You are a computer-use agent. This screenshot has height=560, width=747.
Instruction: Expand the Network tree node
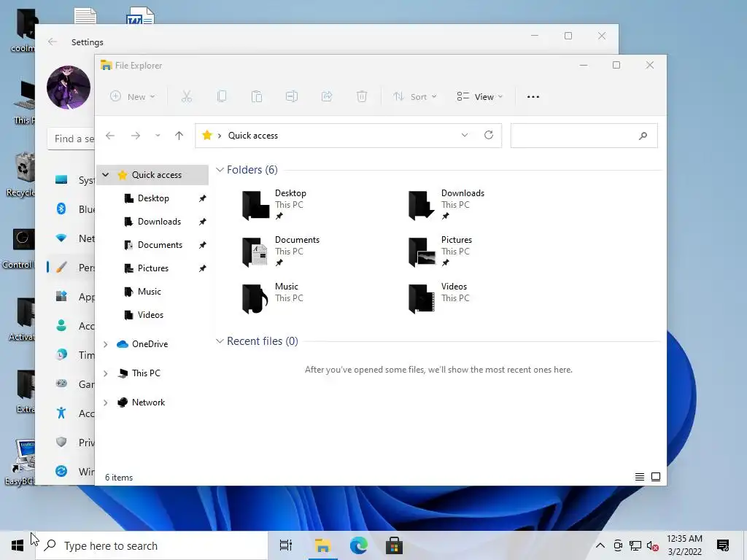pyautogui.click(x=106, y=402)
